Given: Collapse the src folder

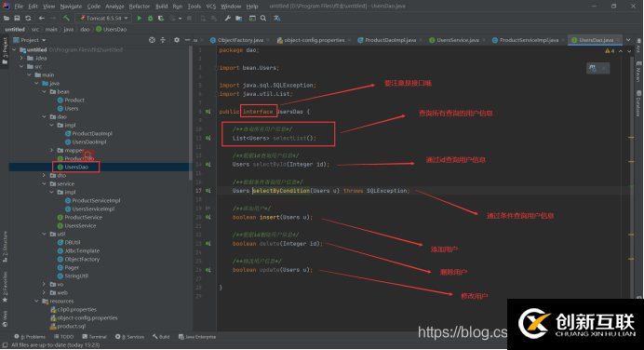Looking at the screenshot, I should (21, 66).
